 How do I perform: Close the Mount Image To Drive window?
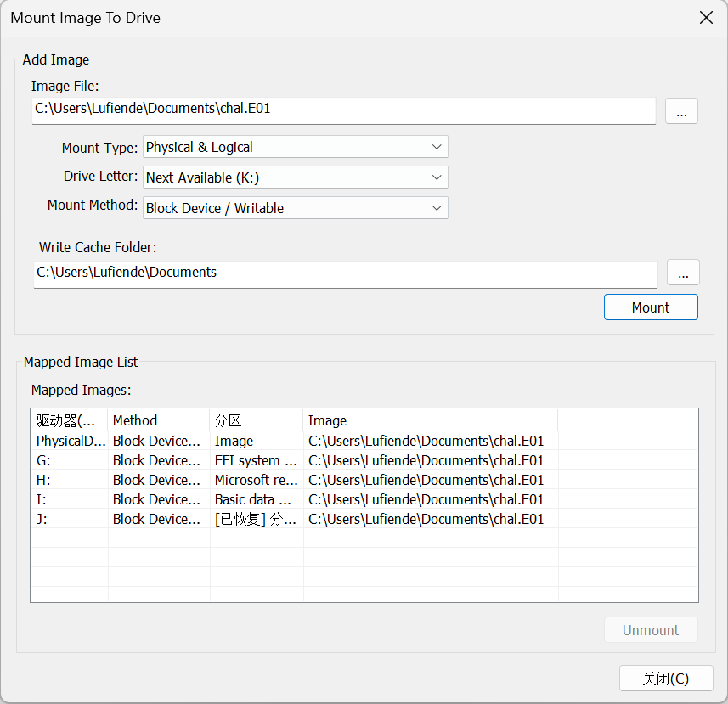706,18
